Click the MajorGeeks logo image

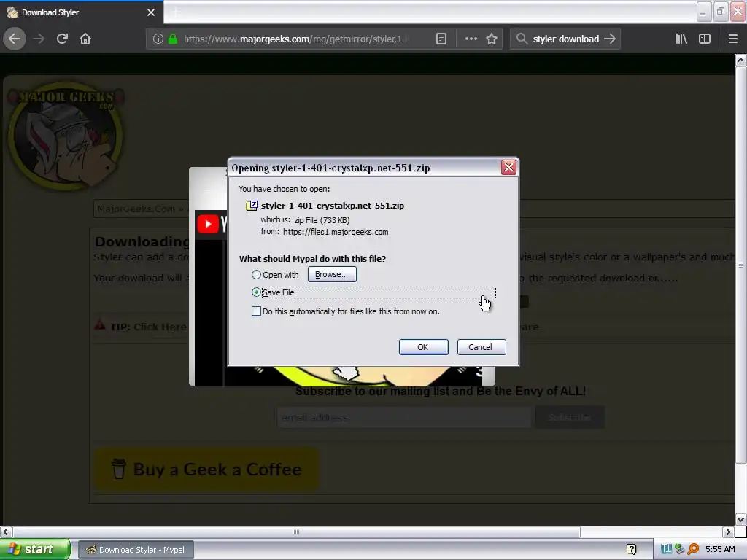pyautogui.click(x=66, y=138)
